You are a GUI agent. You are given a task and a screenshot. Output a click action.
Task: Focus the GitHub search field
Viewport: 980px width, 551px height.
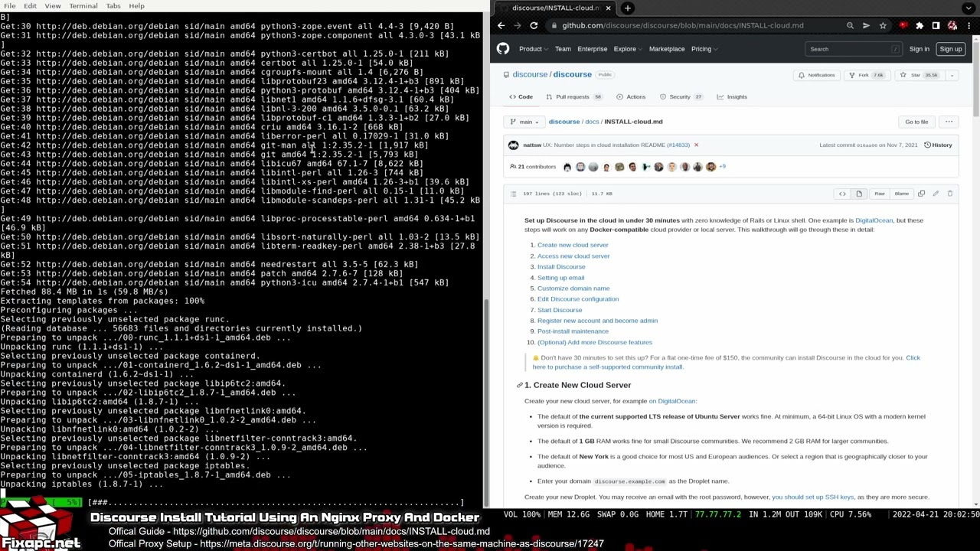(x=854, y=49)
